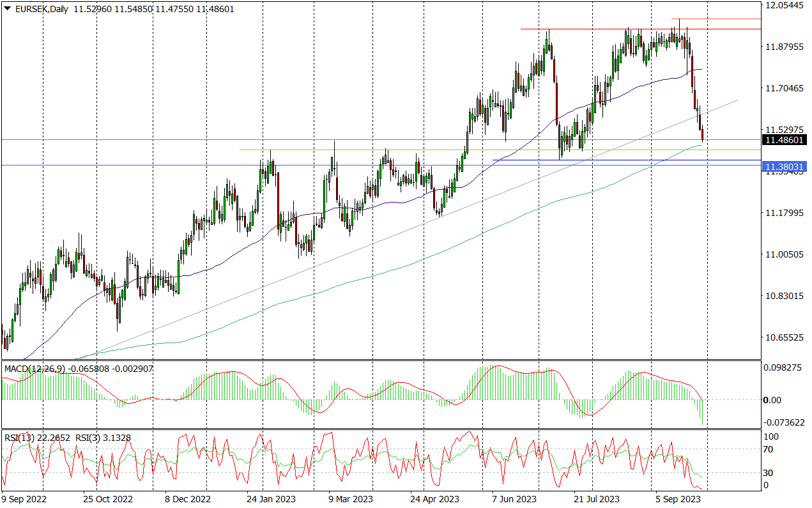Click the 12.05445 price axis value
The image size is (812, 508).
click(x=784, y=5)
